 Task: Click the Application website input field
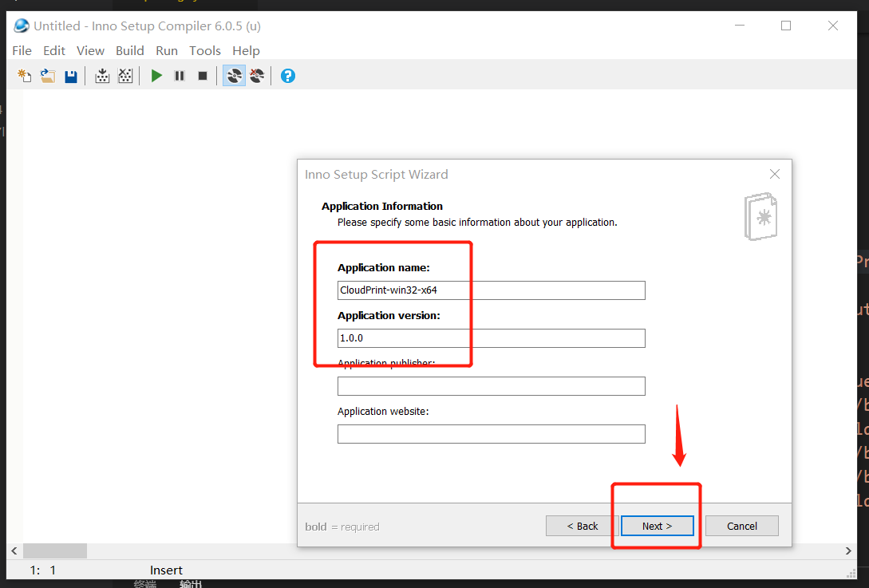[x=491, y=434]
